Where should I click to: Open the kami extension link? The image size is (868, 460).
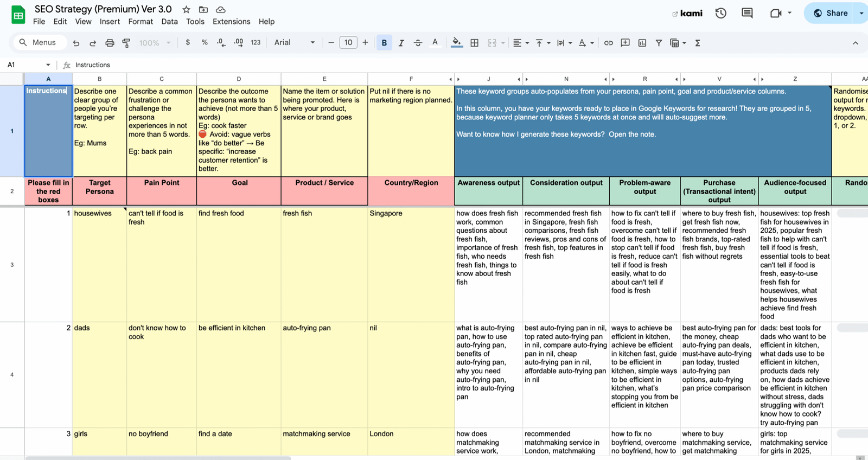[687, 13]
